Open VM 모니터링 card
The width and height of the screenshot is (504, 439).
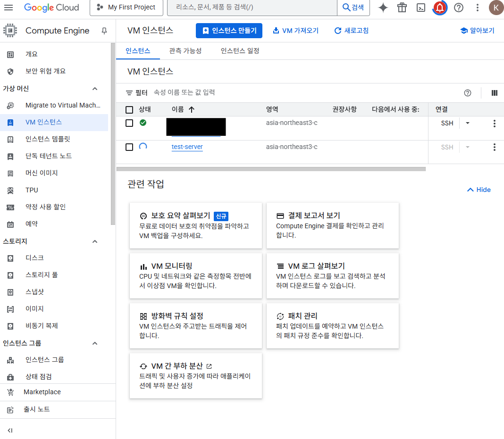pos(196,276)
